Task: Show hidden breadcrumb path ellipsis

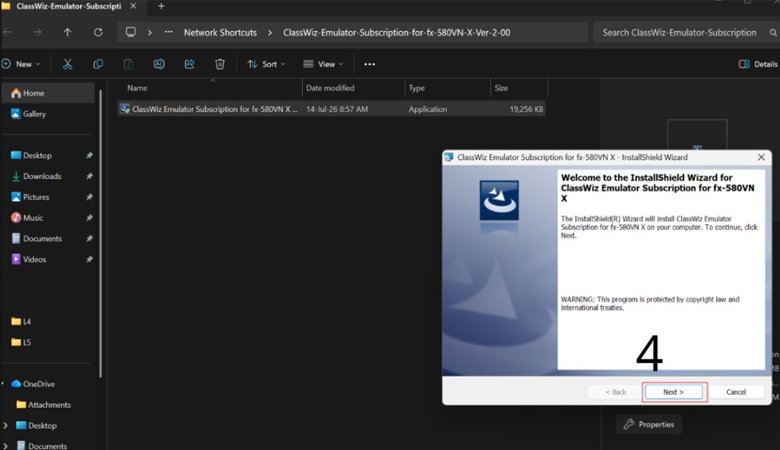Action: pyautogui.click(x=169, y=32)
